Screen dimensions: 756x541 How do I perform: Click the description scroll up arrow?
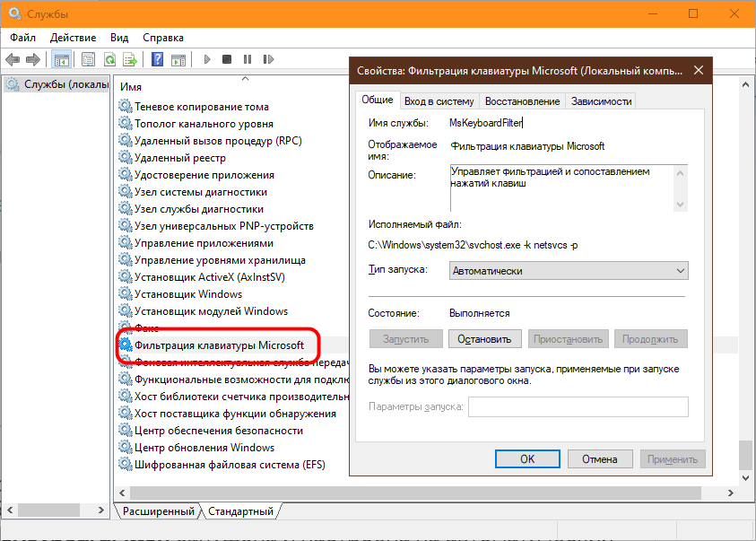681,173
